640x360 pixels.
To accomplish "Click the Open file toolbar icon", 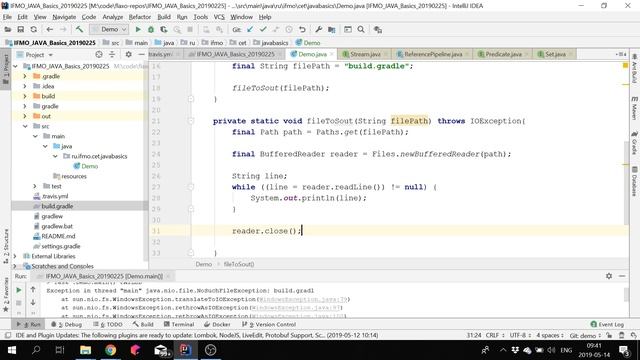I will pyautogui.click(x=8, y=29).
